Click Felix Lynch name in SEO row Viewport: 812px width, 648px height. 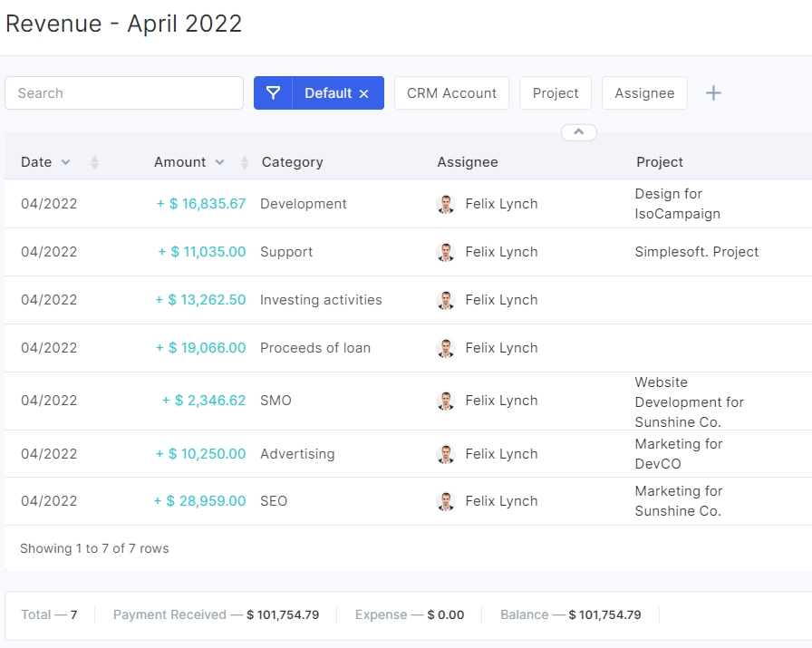[501, 501]
